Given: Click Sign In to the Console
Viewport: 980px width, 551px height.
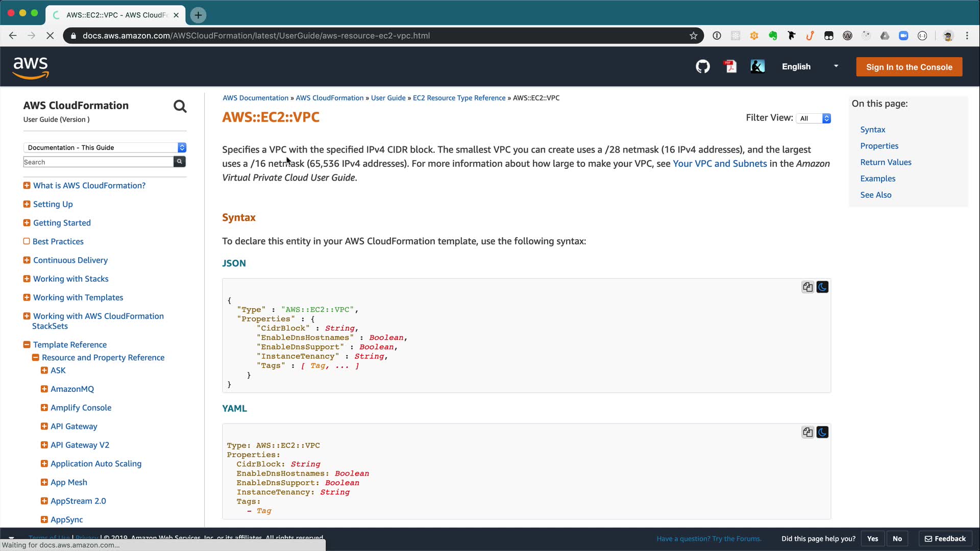Looking at the screenshot, I should (x=909, y=67).
